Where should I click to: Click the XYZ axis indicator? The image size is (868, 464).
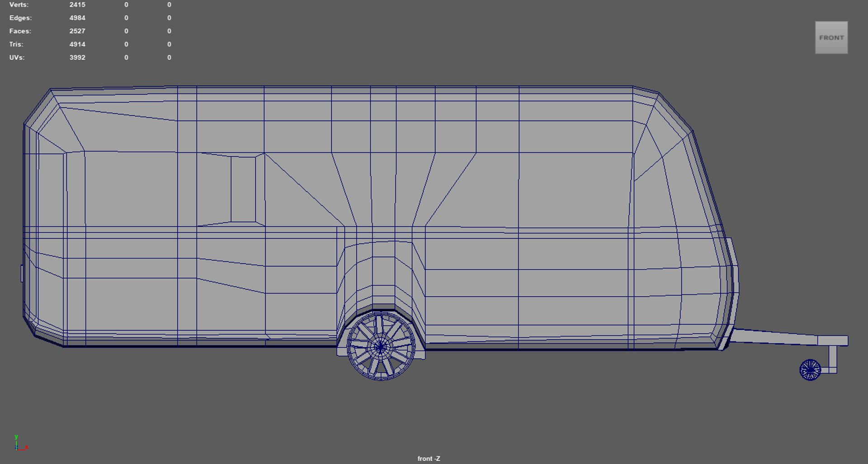coord(20,443)
